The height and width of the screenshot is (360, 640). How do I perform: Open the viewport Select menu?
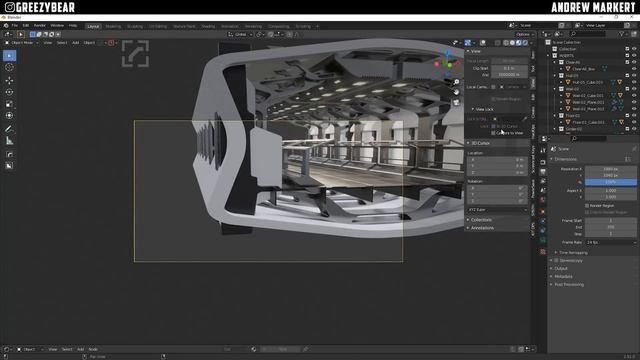[x=62, y=42]
